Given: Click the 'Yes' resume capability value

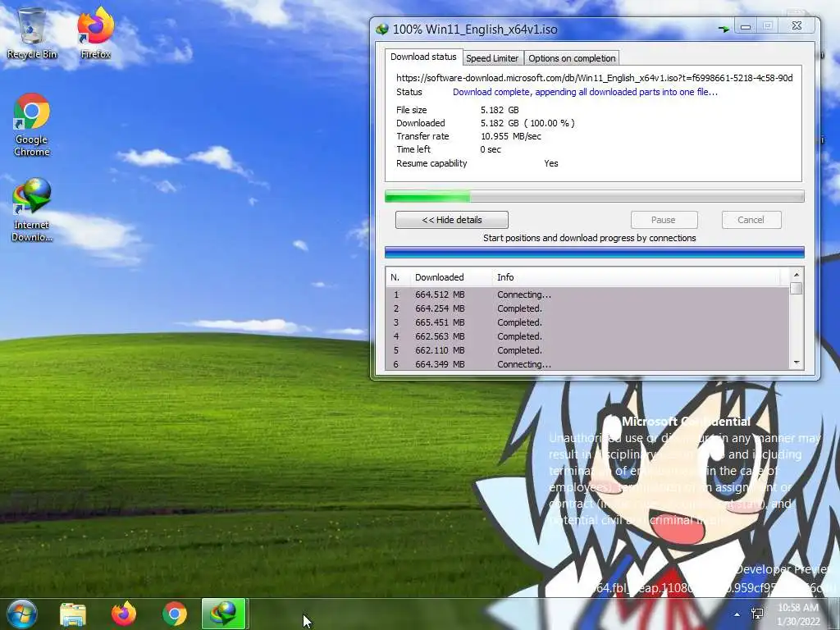Looking at the screenshot, I should [x=550, y=163].
